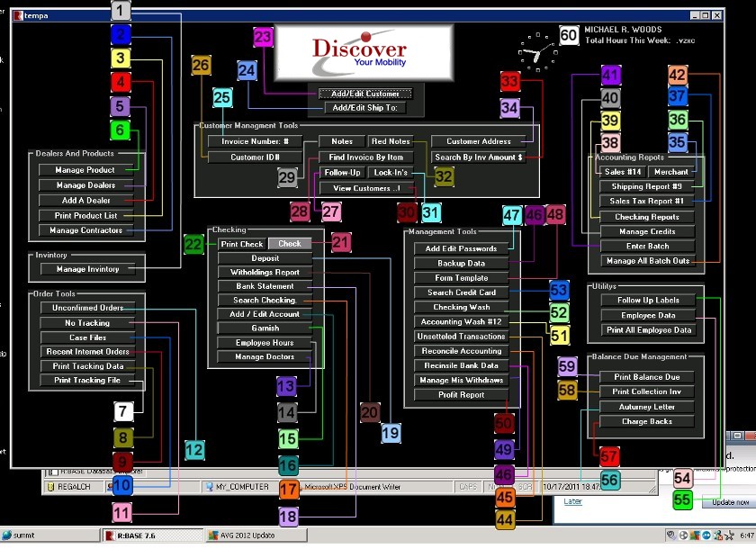
Task: Click the Print Check button
Action: click(x=242, y=244)
